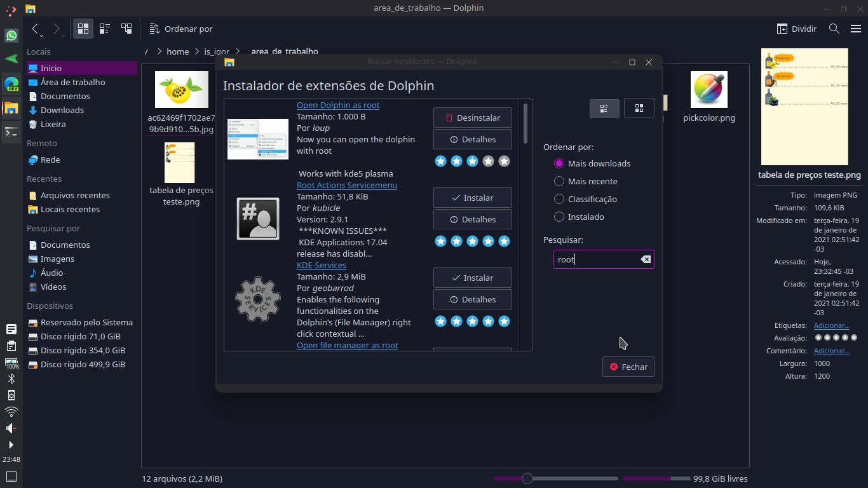Launch the green paper-plane app in panel

(x=11, y=59)
